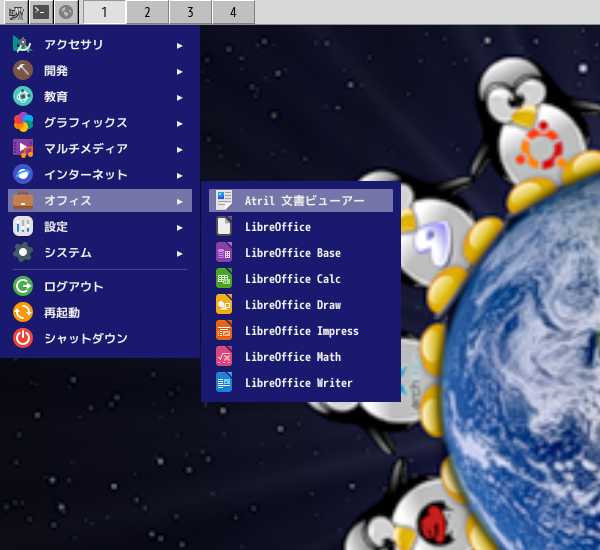The height and width of the screenshot is (550, 600).
Task: Select Atril 文書ビューアー entry
Action: (301, 201)
